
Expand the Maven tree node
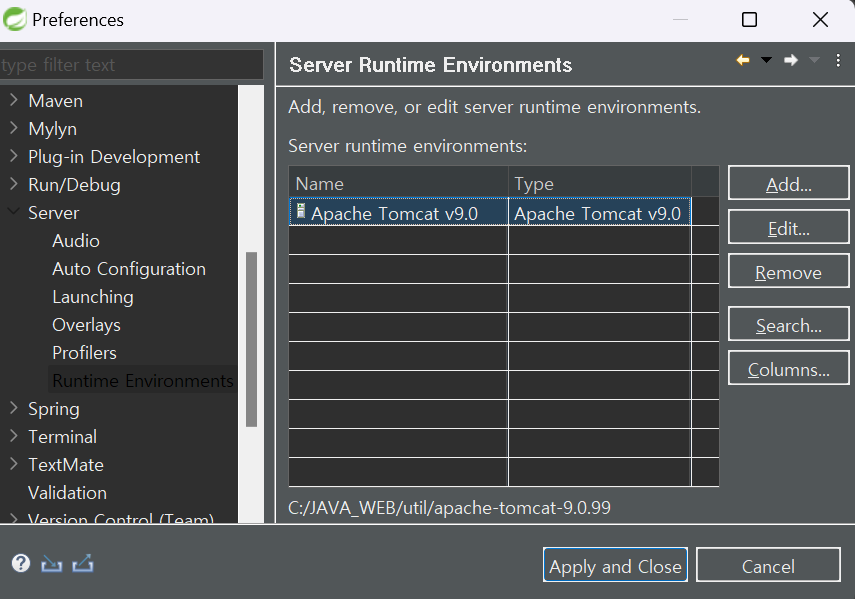(x=14, y=100)
